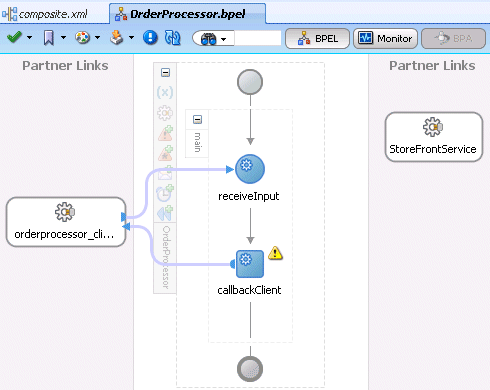Click the vertical OrderProcessor scope label

(x=166, y=257)
